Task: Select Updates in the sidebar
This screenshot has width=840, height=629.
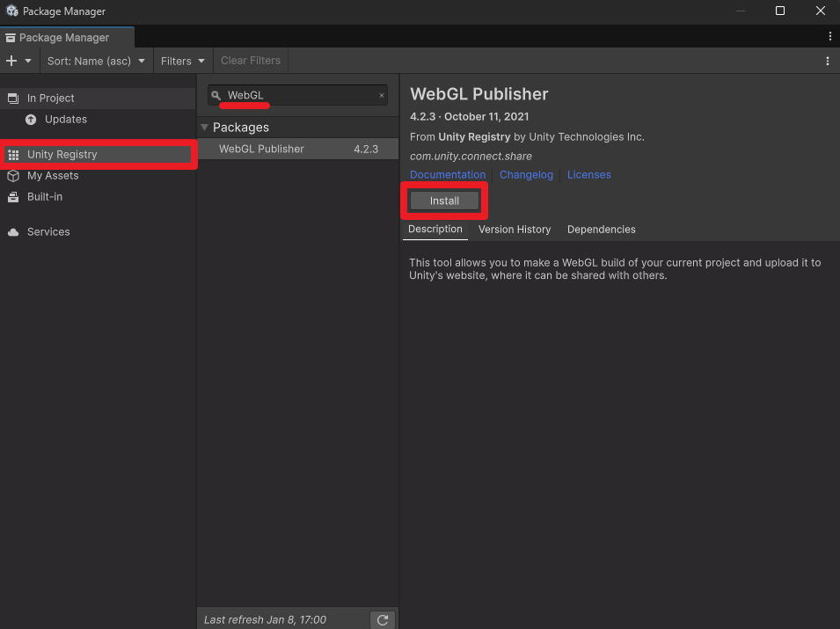Action: (x=98, y=119)
